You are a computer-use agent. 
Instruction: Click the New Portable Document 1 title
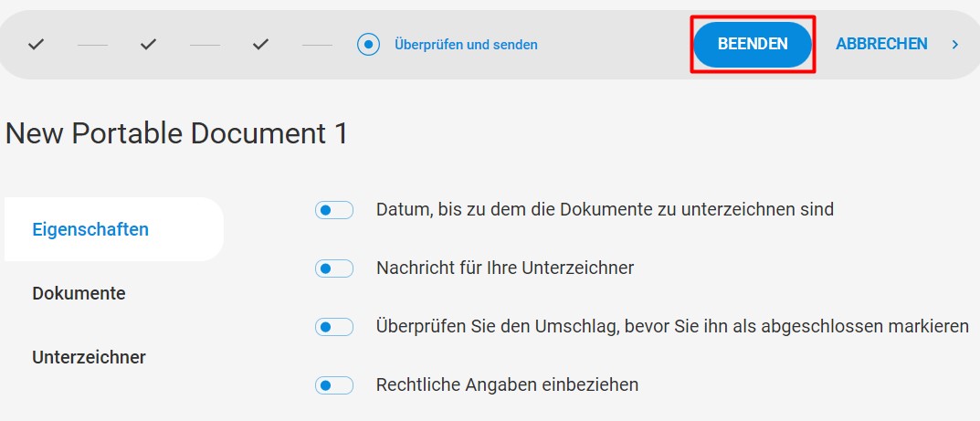[x=176, y=133]
